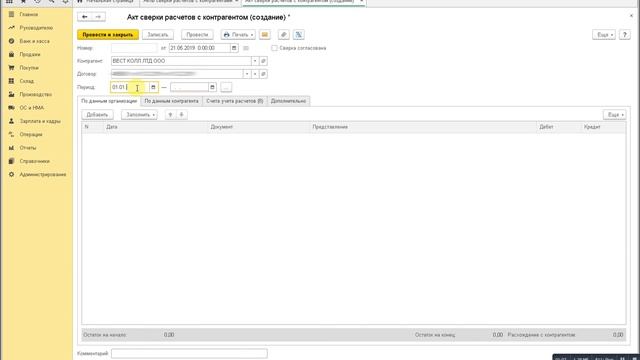Click the Добавить button
640x360 pixels.
click(x=97, y=115)
